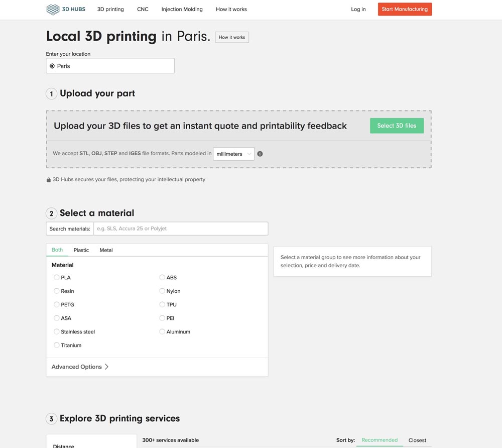Choose the Nylon material radio button
This screenshot has height=448, width=502.
[x=162, y=291]
